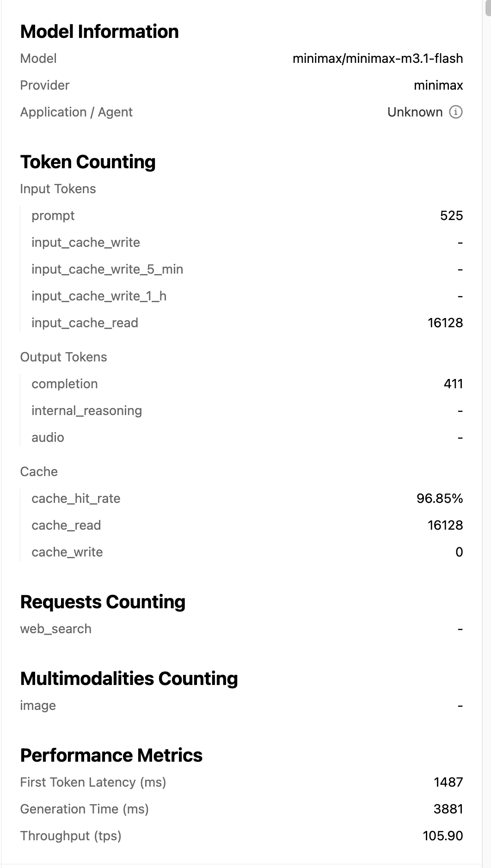Screen dimensions: 491x868
Task: Click the cache_hit_rate value 96.85%
Action: tap(440, 499)
